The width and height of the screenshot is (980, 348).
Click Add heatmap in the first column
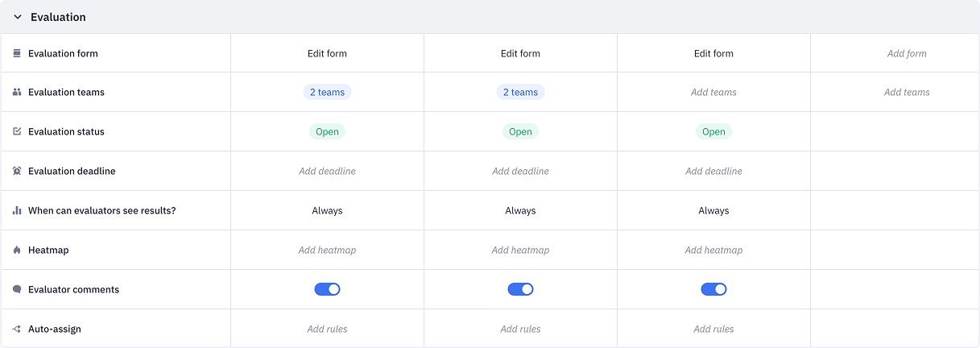pos(327,250)
